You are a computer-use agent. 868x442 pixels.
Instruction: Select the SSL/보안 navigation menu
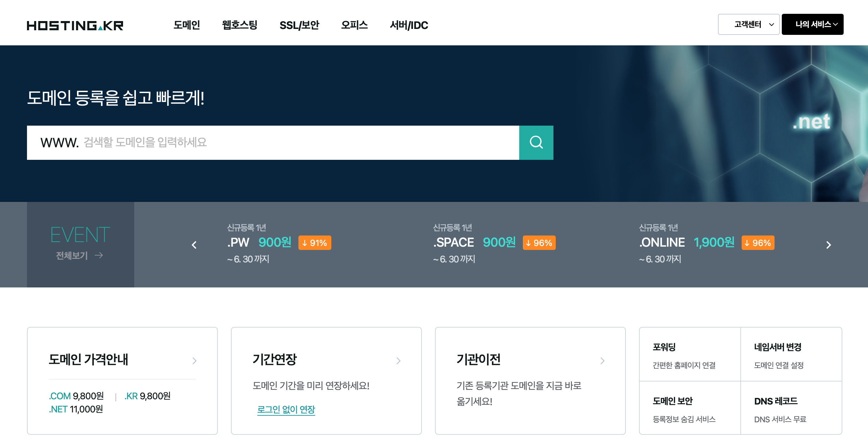click(x=299, y=25)
